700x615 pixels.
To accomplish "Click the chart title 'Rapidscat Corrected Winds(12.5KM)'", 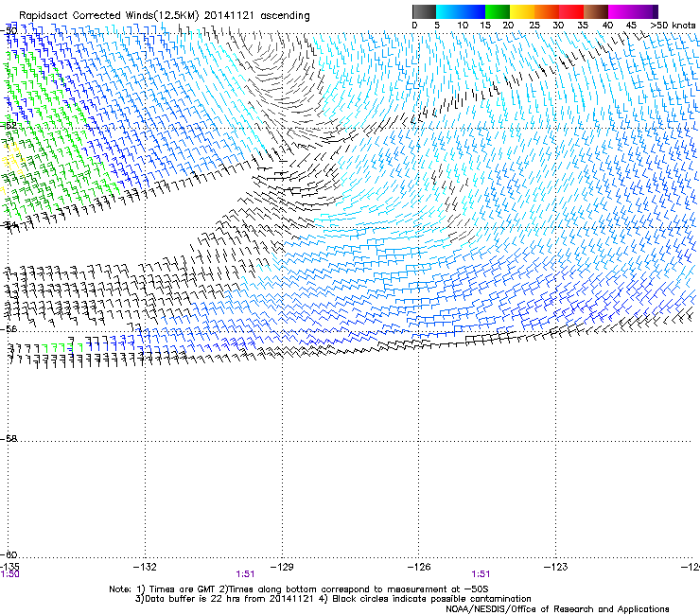I will coord(109,16).
